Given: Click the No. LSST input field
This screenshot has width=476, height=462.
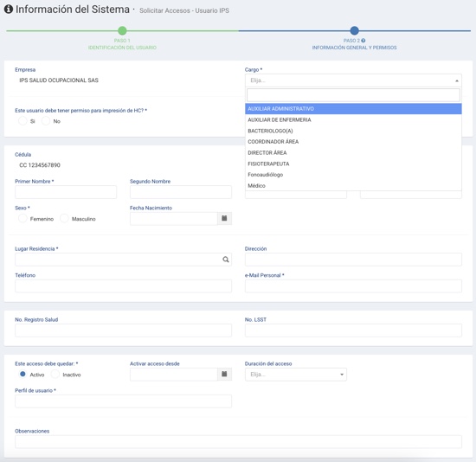Looking at the screenshot, I should point(353,330).
